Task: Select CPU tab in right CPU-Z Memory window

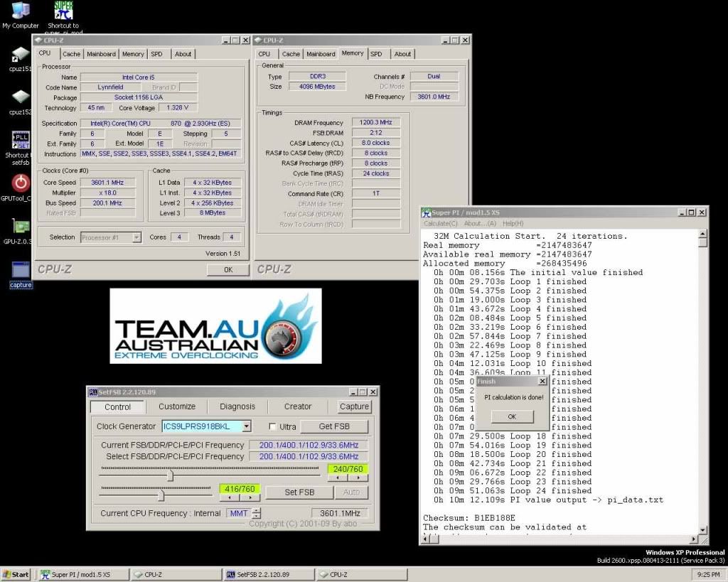Action: coord(264,54)
